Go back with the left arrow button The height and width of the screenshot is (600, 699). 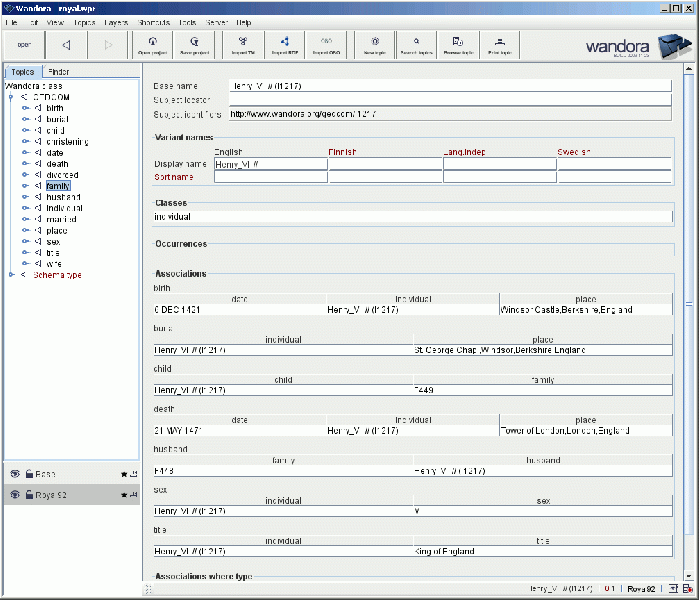[x=66, y=45]
